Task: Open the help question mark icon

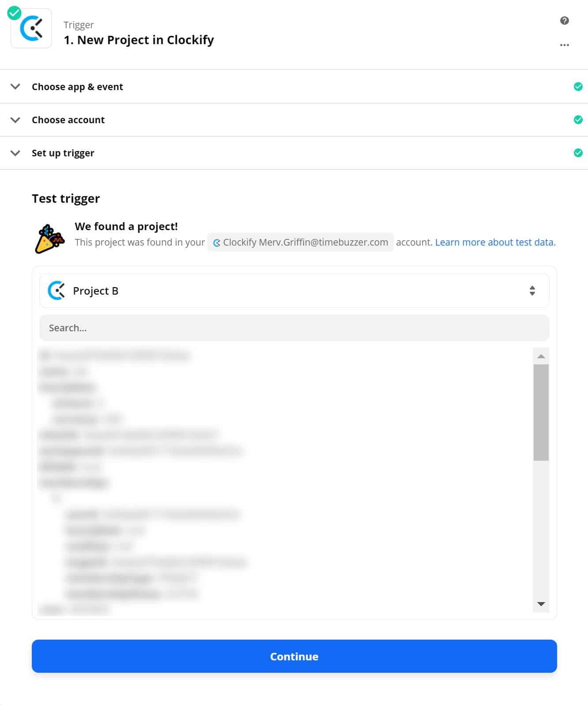Action: (564, 21)
